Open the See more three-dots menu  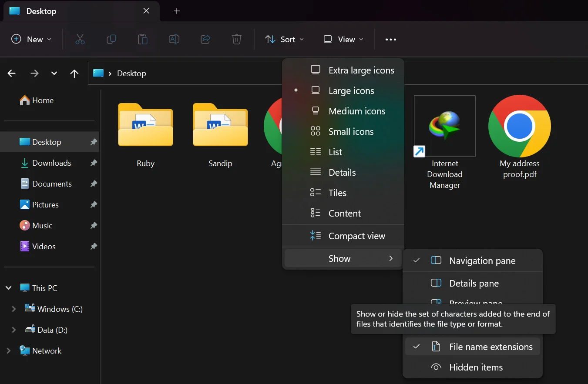coord(391,40)
